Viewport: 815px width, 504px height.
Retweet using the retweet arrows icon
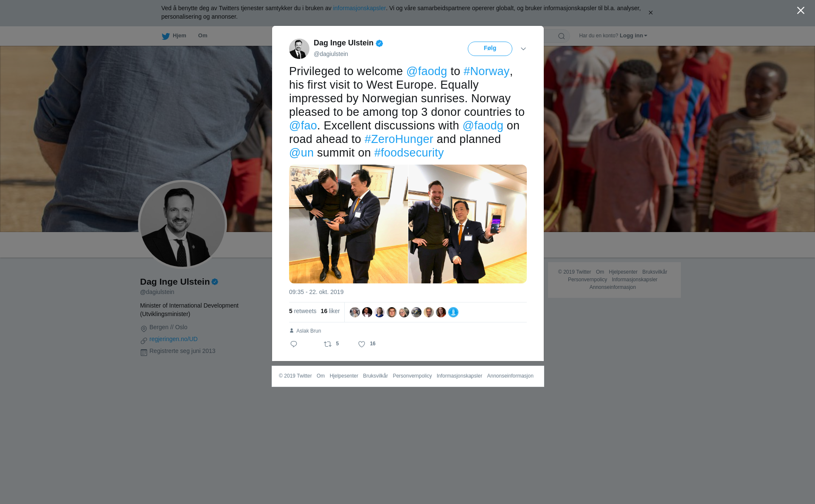[328, 344]
